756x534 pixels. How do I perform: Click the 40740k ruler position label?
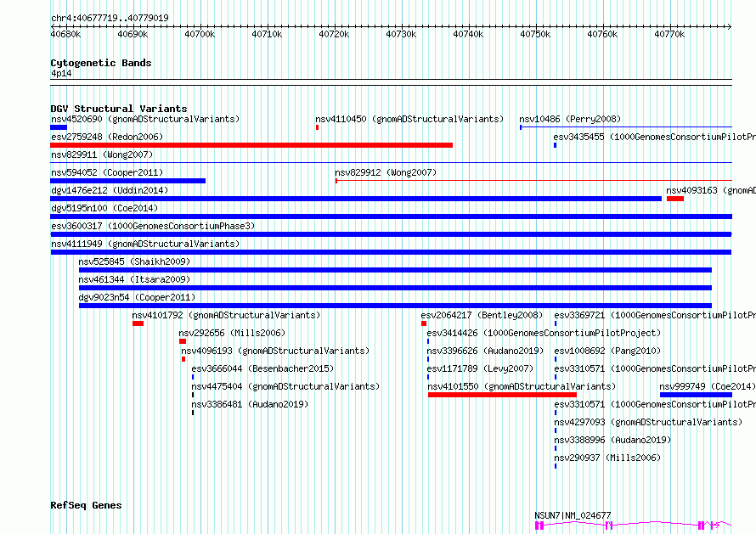tap(468, 34)
